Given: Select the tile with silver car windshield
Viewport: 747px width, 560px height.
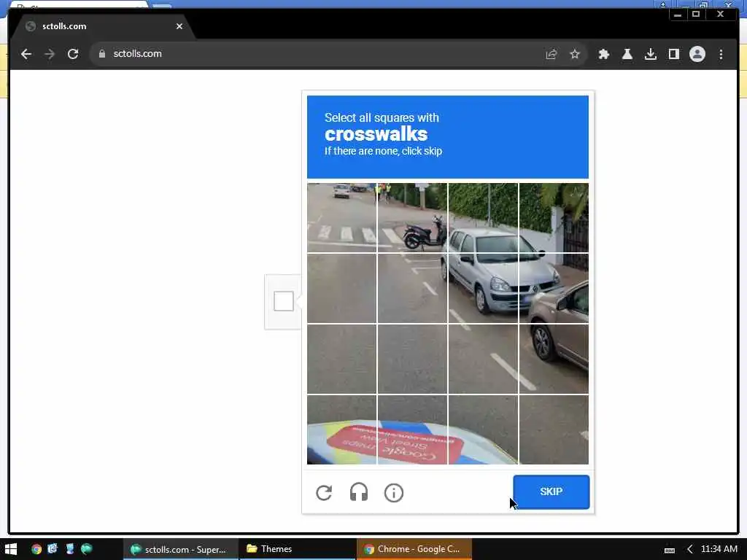Looking at the screenshot, I should [483, 217].
